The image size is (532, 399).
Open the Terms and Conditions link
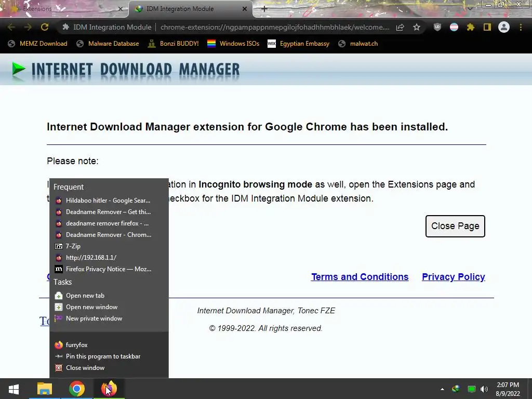coord(360,277)
